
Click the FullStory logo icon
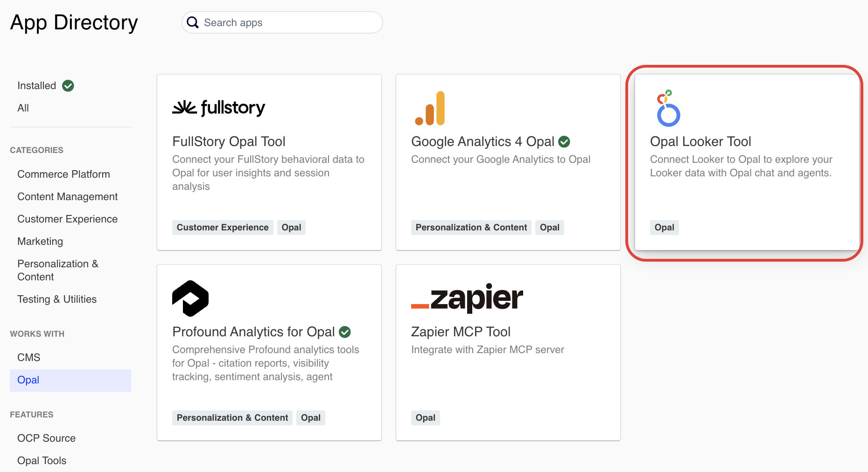[218, 108]
